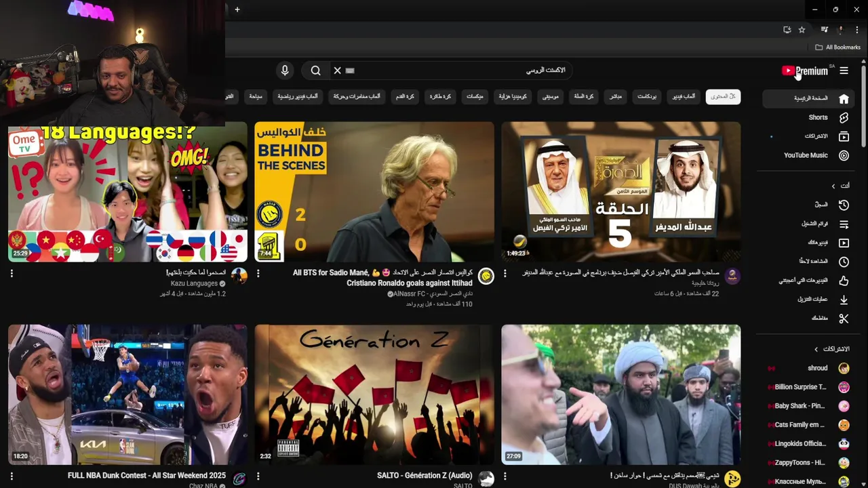This screenshot has width=868, height=488.
Task: Click the YouTube Premium logo
Action: click(805, 70)
